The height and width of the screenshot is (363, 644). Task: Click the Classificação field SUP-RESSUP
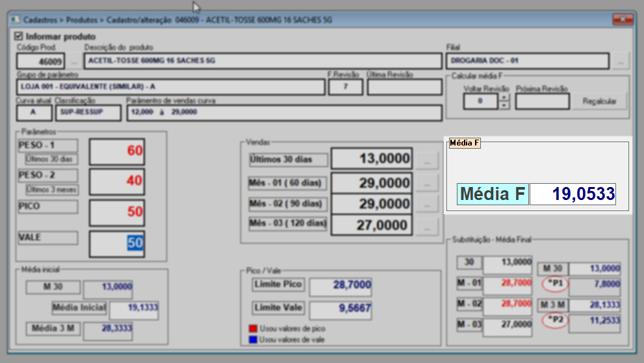(x=88, y=112)
